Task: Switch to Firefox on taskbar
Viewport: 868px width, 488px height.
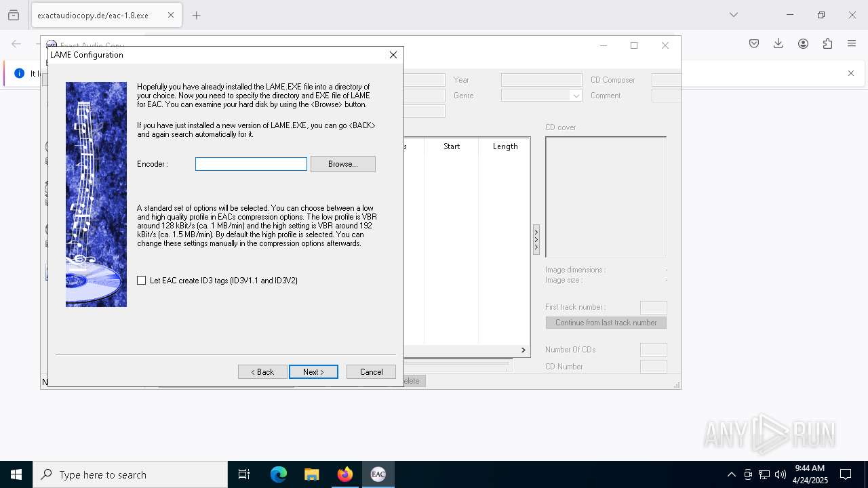Action: (345, 474)
